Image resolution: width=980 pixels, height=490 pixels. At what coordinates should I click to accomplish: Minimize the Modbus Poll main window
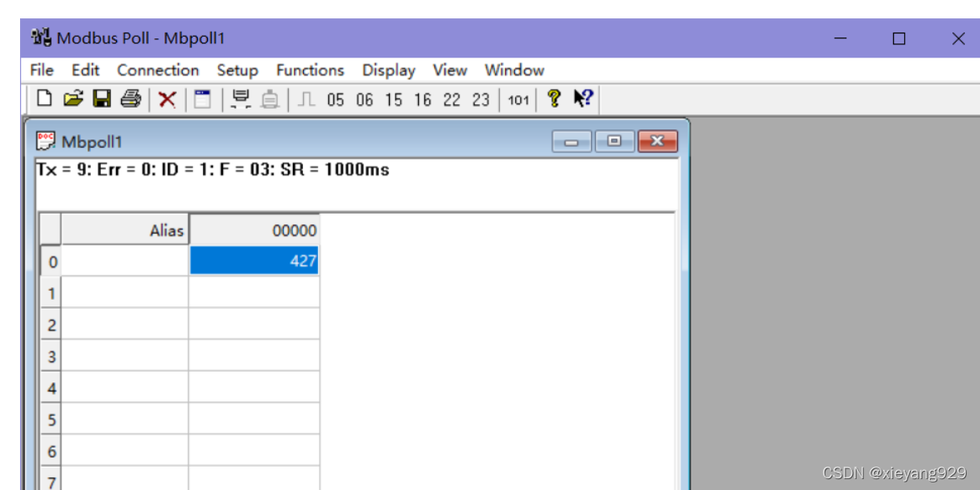coord(841,38)
